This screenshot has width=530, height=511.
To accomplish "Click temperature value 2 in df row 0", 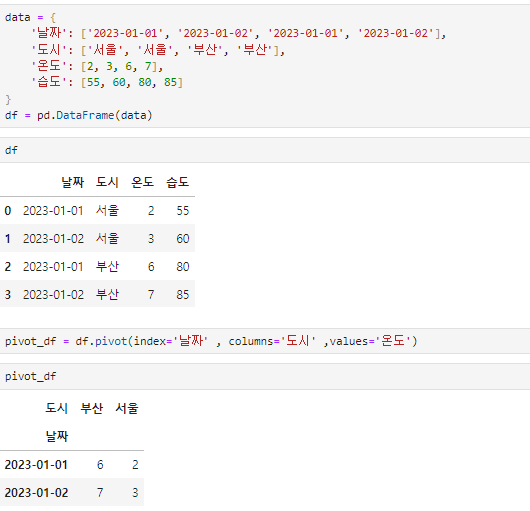I will [x=151, y=211].
